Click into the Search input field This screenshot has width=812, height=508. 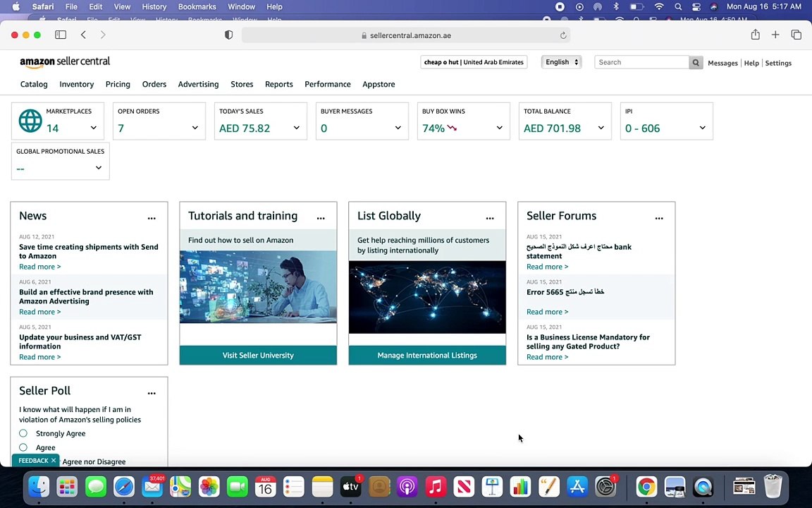pyautogui.click(x=641, y=62)
